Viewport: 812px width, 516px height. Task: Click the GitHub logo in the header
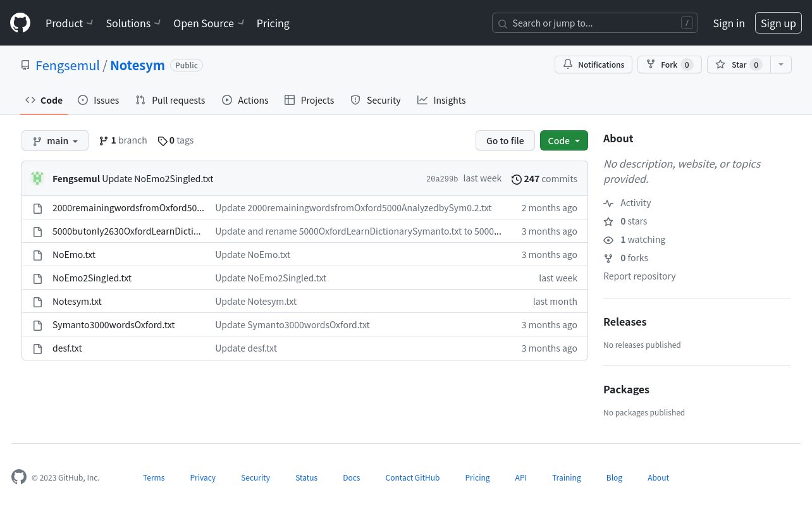click(20, 23)
